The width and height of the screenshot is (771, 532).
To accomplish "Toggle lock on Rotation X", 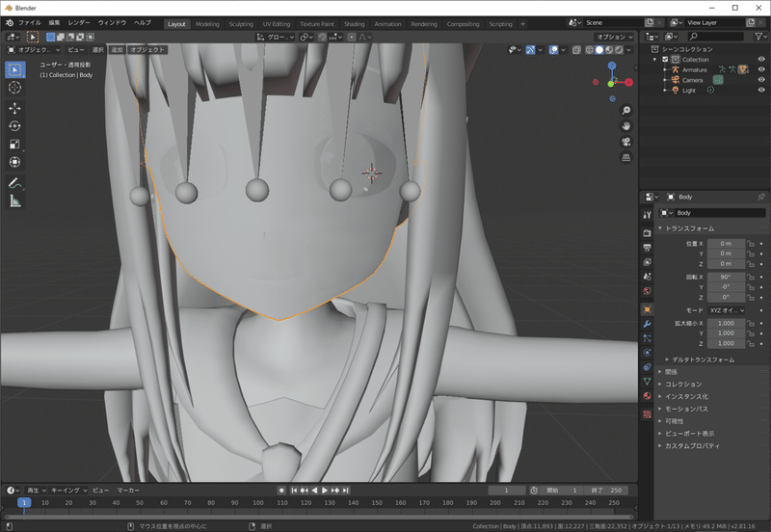I will coord(751,277).
